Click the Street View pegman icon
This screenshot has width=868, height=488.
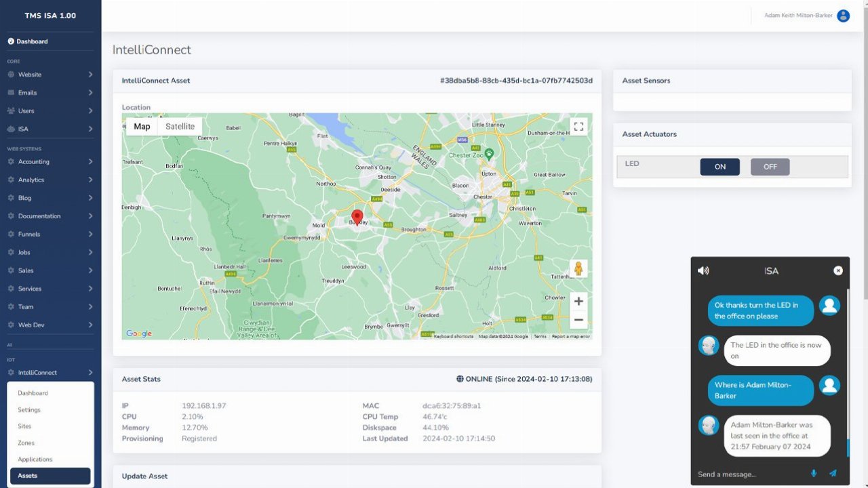[x=578, y=268]
